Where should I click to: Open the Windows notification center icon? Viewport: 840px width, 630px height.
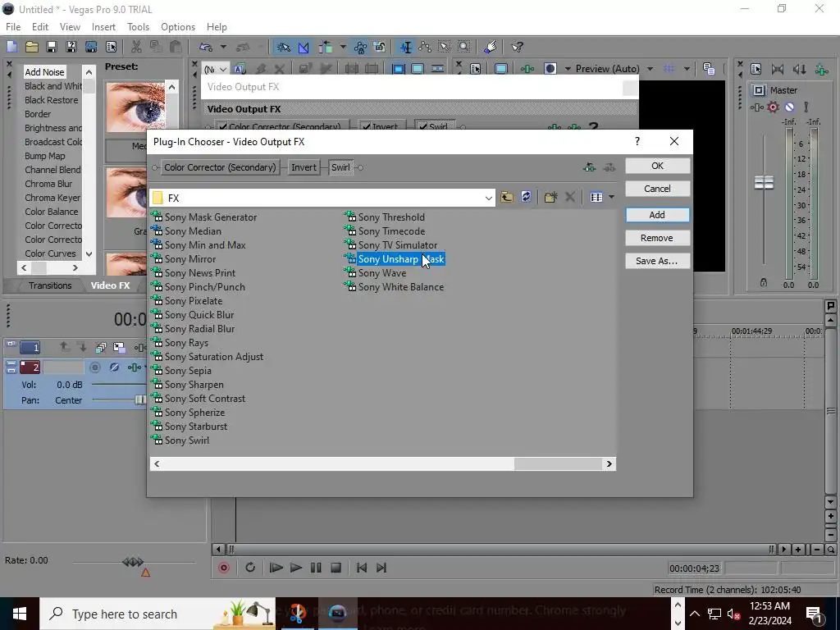pos(815,614)
